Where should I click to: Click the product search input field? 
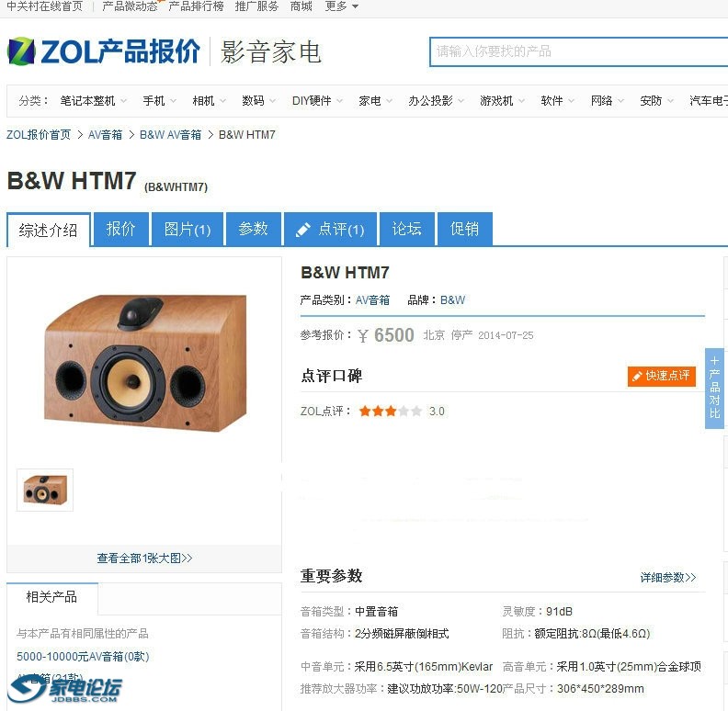coord(578,51)
